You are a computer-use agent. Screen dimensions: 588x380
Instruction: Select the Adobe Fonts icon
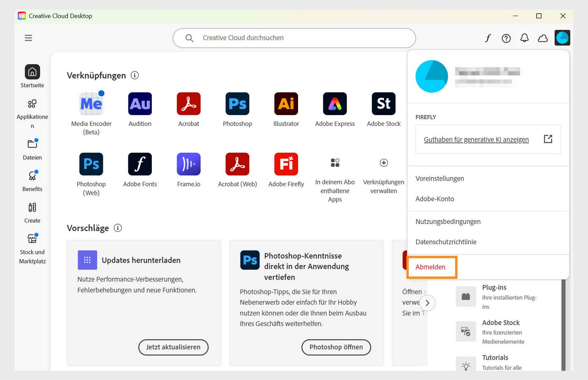[140, 164]
